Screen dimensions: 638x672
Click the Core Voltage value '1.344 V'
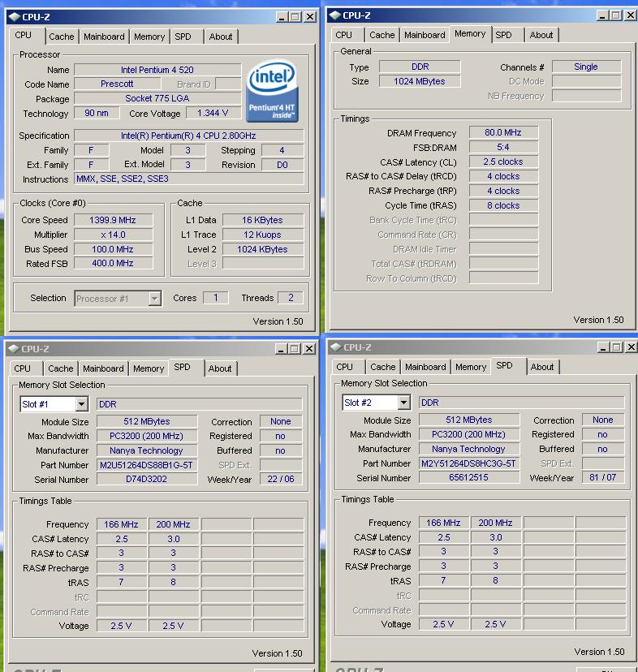213,113
